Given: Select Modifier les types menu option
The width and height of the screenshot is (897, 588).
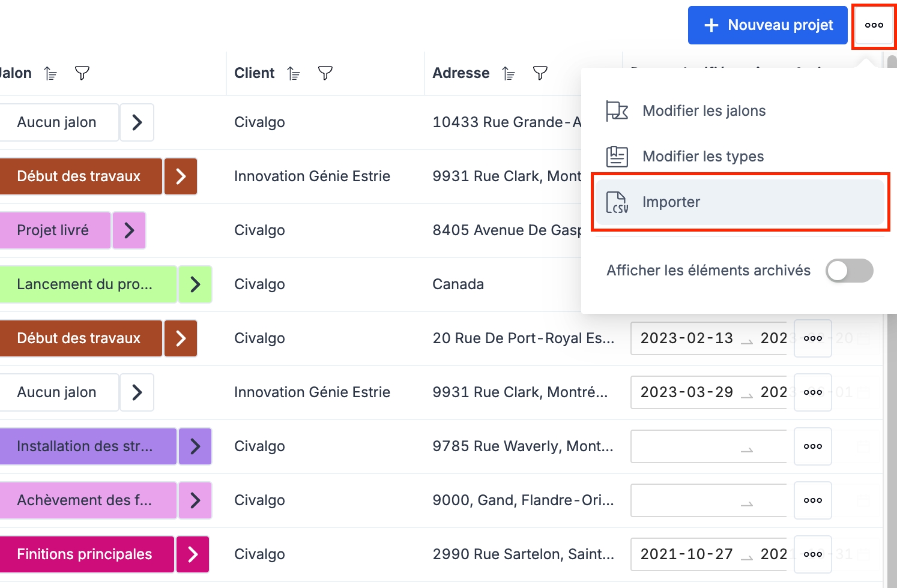Looking at the screenshot, I should coord(702,157).
